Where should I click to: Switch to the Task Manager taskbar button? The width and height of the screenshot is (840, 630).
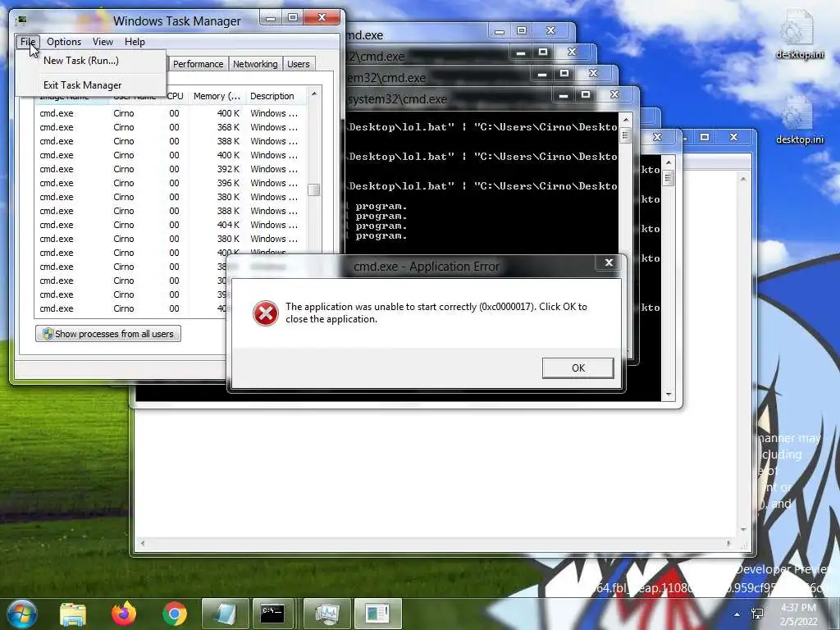pos(327,614)
